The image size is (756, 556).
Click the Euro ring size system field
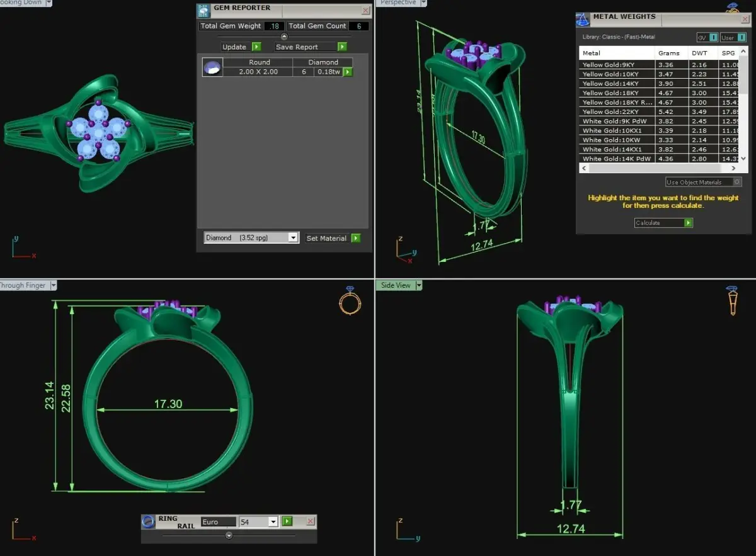click(218, 522)
